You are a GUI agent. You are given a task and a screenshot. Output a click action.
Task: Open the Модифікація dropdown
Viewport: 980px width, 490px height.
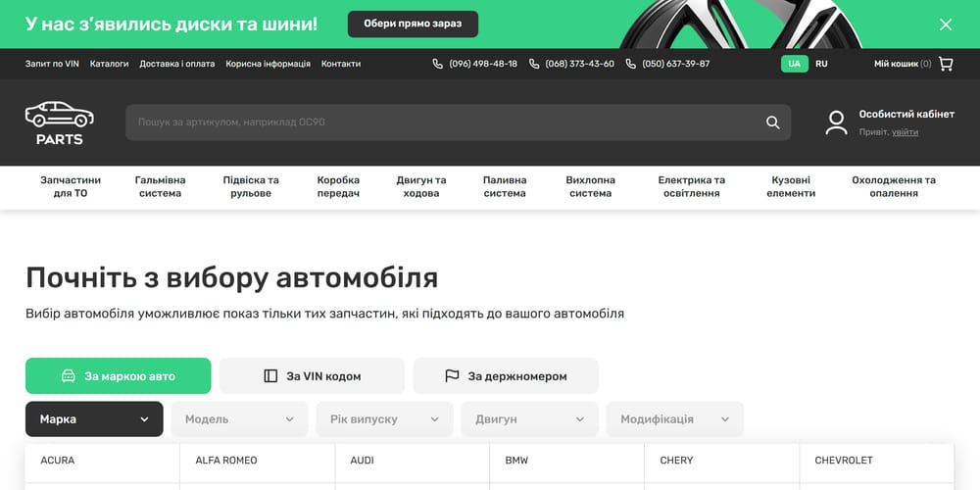tap(675, 419)
